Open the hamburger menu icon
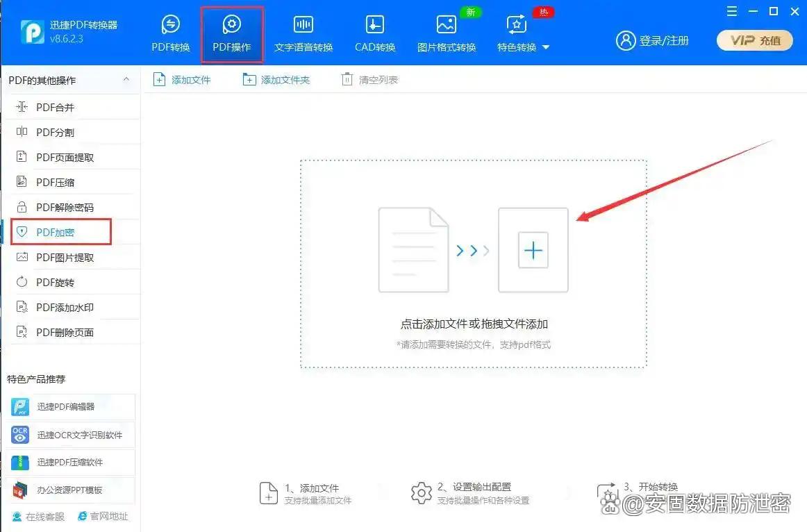The image size is (807, 532). point(732,11)
